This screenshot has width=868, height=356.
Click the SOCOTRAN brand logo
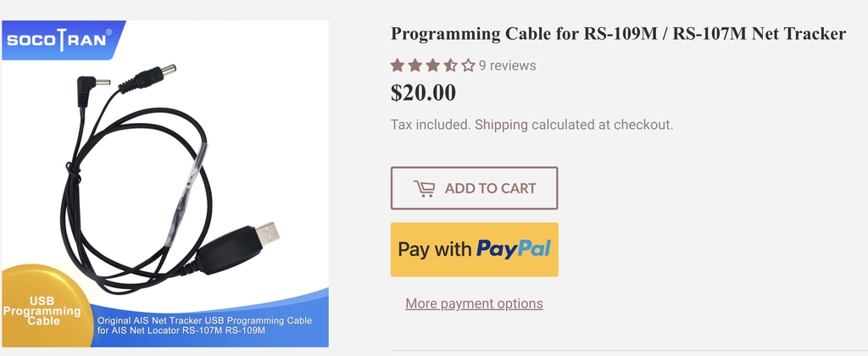tap(59, 40)
